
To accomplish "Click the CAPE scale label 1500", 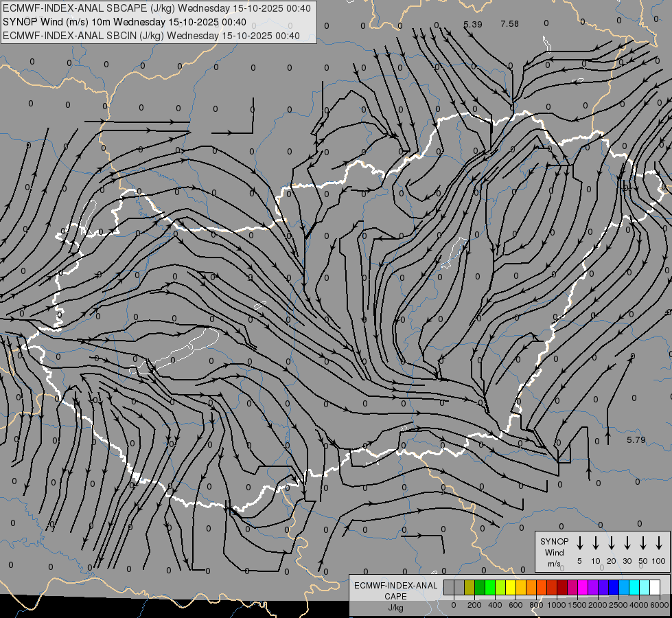I will [577, 605].
